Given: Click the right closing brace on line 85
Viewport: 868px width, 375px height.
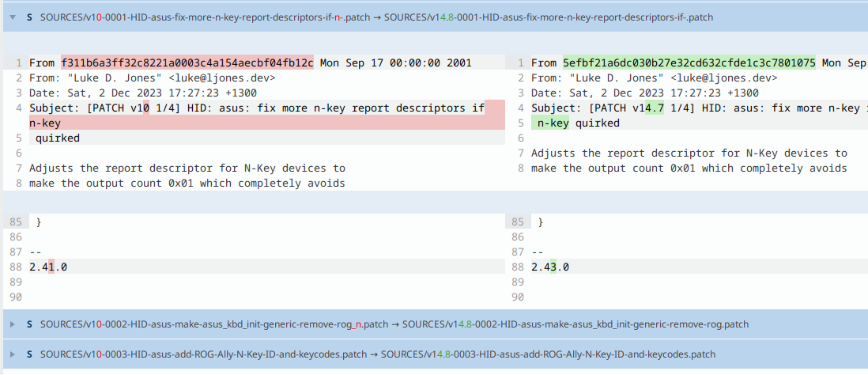Looking at the screenshot, I should (x=541, y=222).
